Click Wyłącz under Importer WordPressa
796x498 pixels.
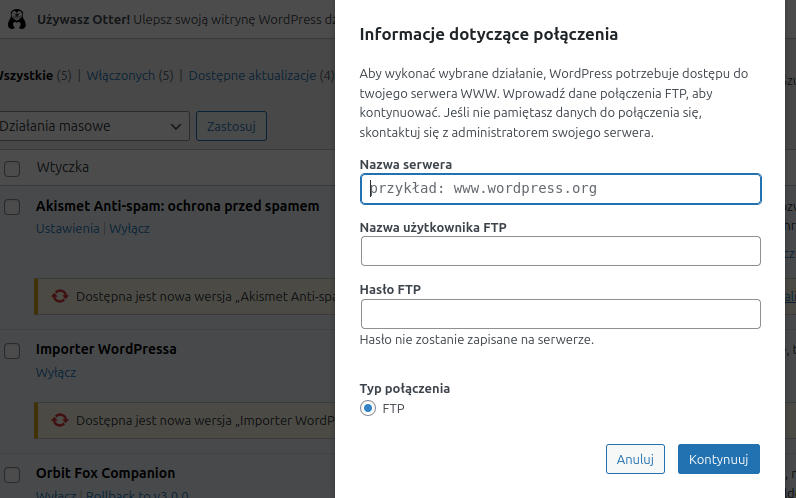click(56, 372)
